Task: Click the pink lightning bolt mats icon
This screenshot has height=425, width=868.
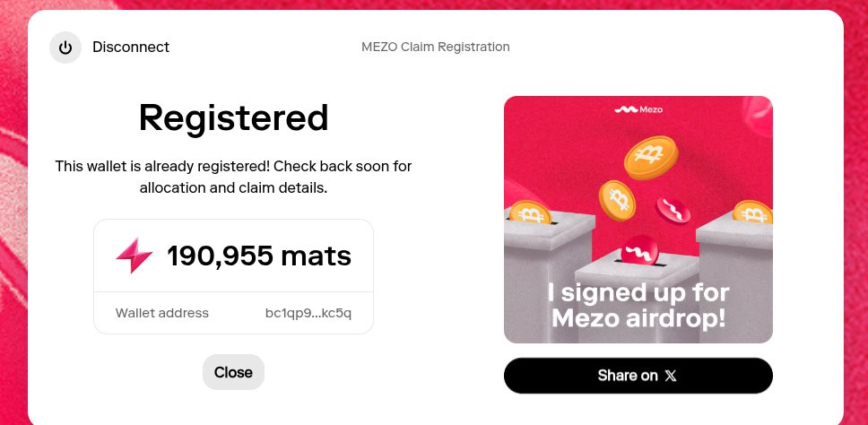Action: click(x=135, y=256)
